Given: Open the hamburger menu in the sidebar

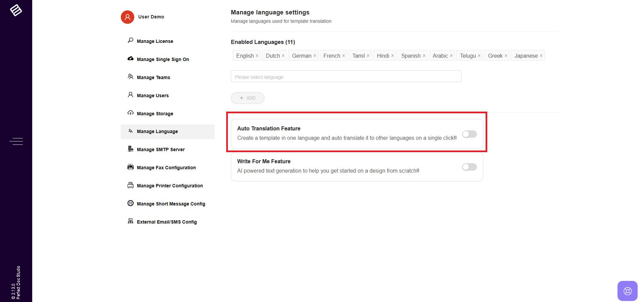Looking at the screenshot, I should pos(16,141).
